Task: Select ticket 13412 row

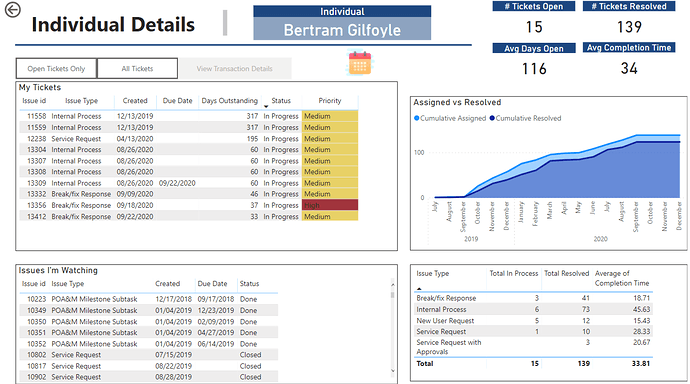Action: (188, 216)
